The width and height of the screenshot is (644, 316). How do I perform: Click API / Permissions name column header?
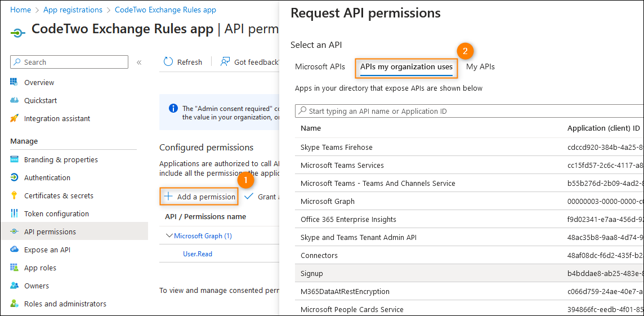[x=205, y=216]
